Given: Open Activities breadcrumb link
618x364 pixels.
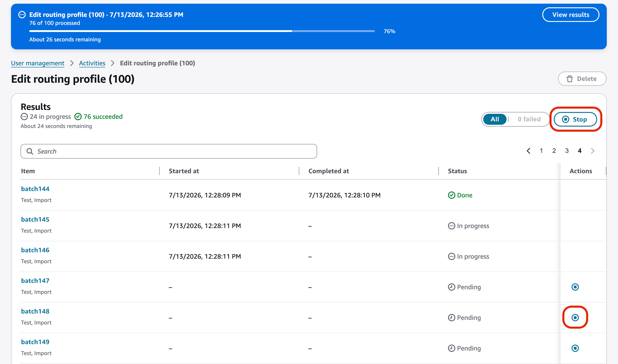Looking at the screenshot, I should [92, 63].
